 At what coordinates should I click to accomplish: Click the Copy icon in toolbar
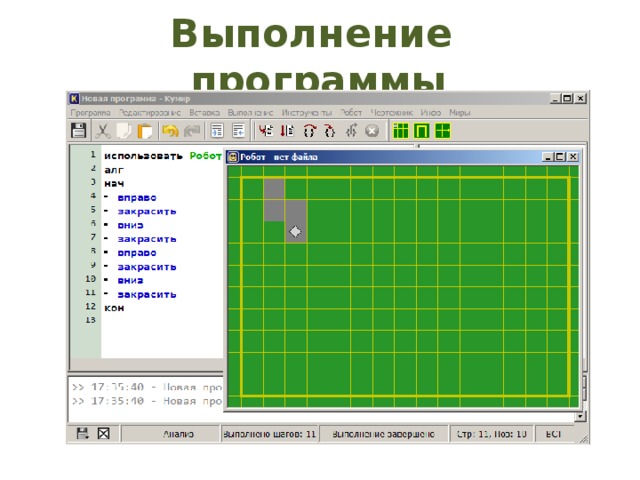[x=123, y=131]
